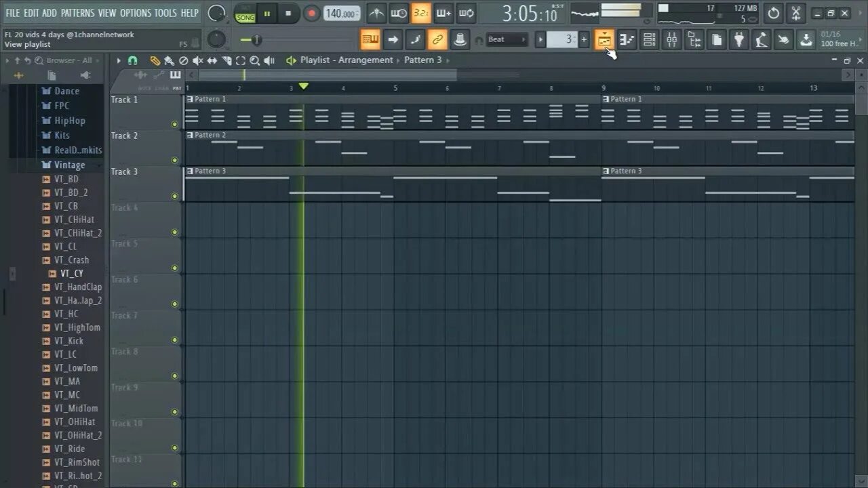
Task: Toggle the typing keyboard to piano icon
Action: tap(370, 39)
